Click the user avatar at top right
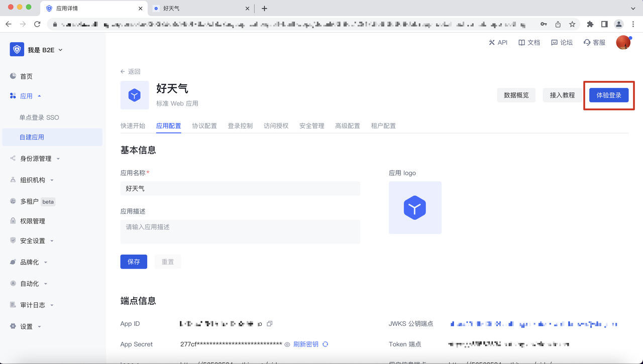The height and width of the screenshot is (364, 643). point(623,43)
